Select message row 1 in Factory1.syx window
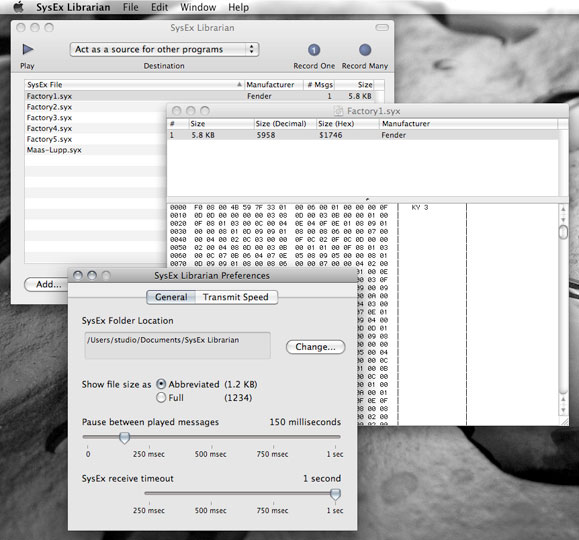579x540 pixels. pyautogui.click(x=363, y=135)
